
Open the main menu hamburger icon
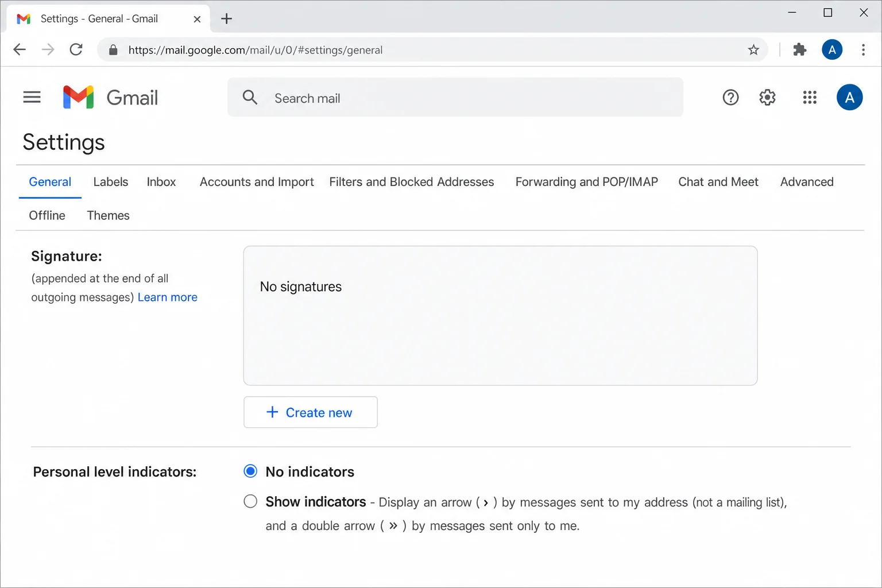point(32,97)
